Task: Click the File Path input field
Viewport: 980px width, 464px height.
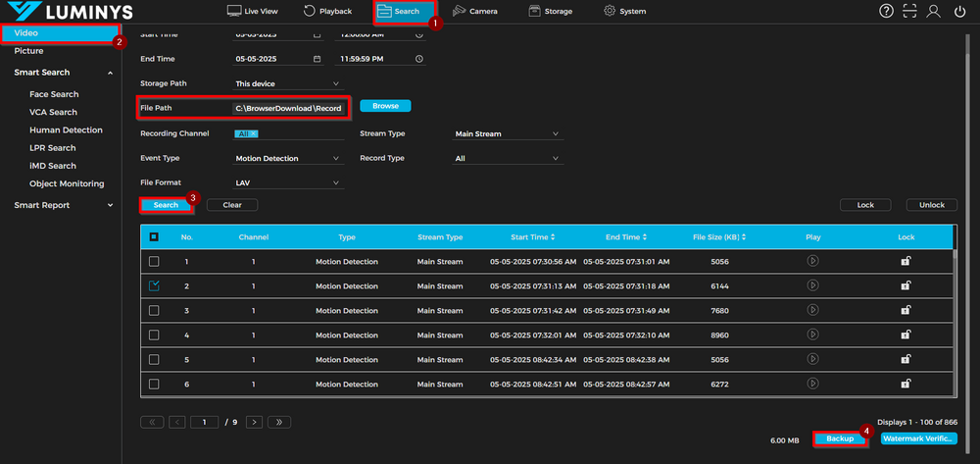Action: point(288,108)
